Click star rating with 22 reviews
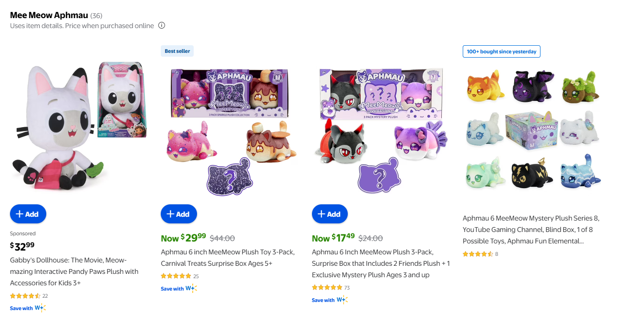The height and width of the screenshot is (322, 644). pos(25,296)
